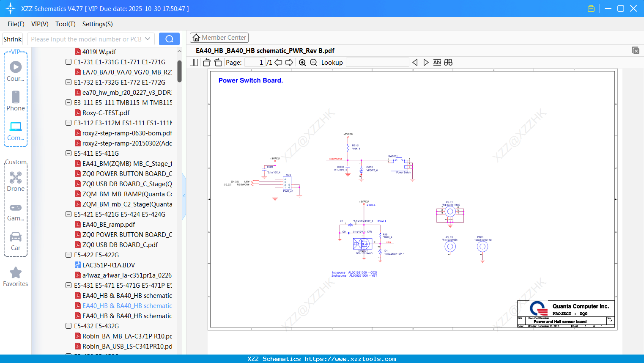Open Roxy-C-TEST.pdf in the tree
Image resolution: width=644 pixels, height=363 pixels.
pyautogui.click(x=106, y=113)
